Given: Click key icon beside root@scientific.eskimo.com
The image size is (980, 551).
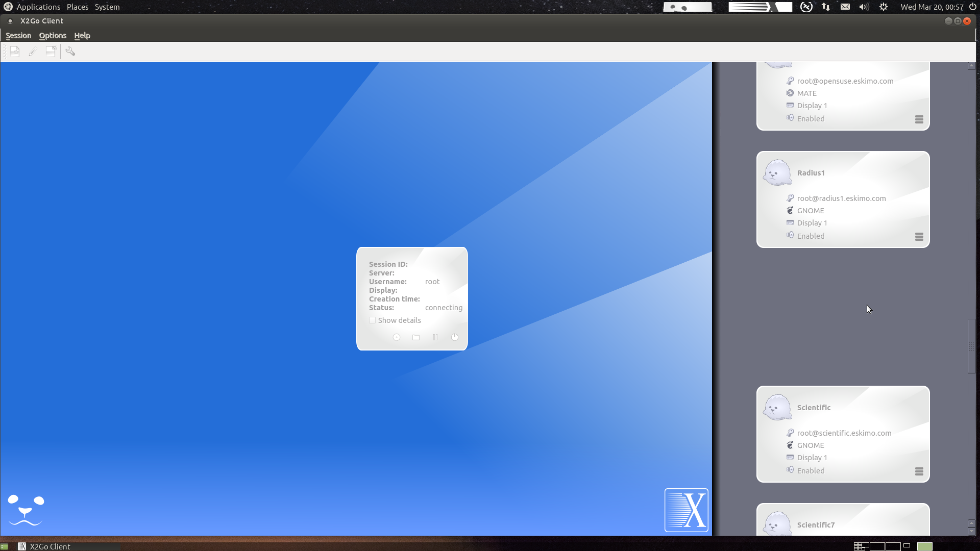Looking at the screenshot, I should tap(790, 433).
